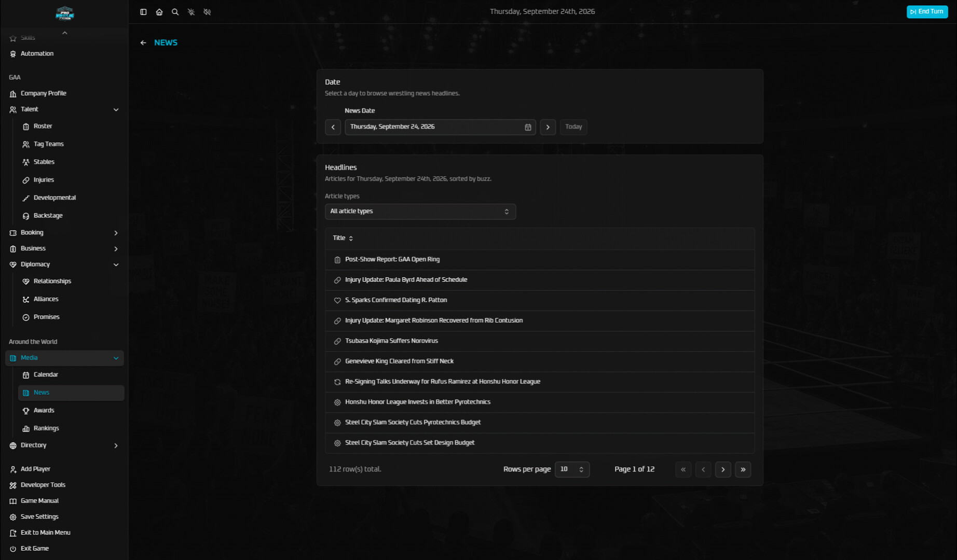Toggle the sidebar panel icon

(143, 12)
